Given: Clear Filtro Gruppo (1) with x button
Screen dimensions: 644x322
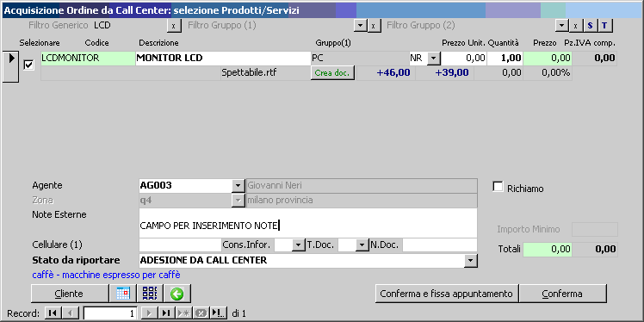Looking at the screenshot, I should pyautogui.click(x=374, y=26).
